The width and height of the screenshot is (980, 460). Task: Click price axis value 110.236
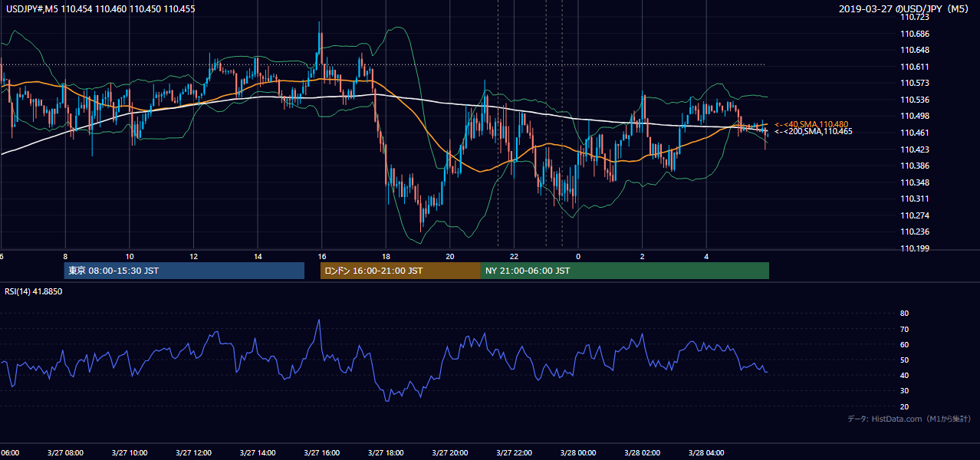click(915, 232)
